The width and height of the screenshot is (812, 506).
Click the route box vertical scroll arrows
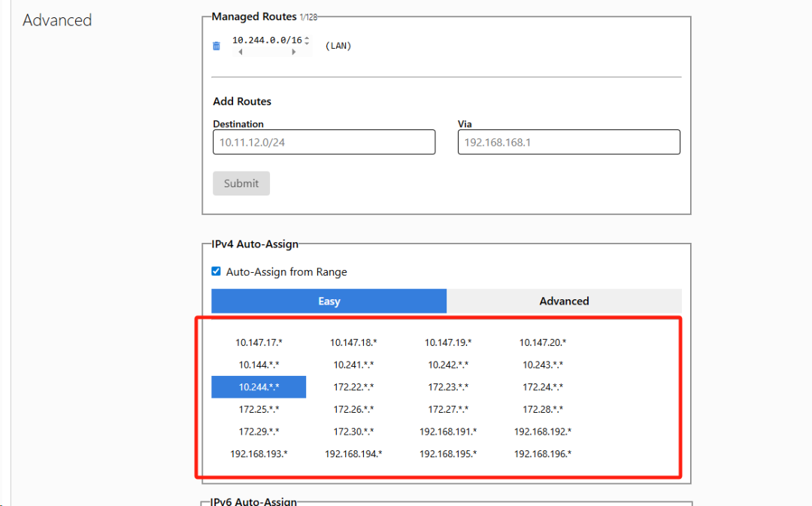[307, 41]
